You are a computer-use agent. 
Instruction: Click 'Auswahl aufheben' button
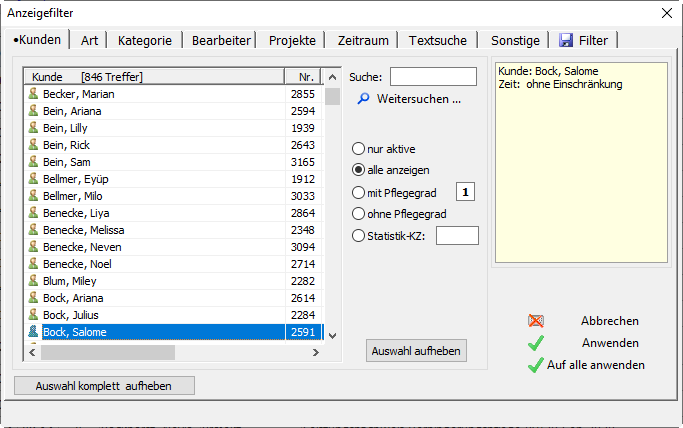416,351
